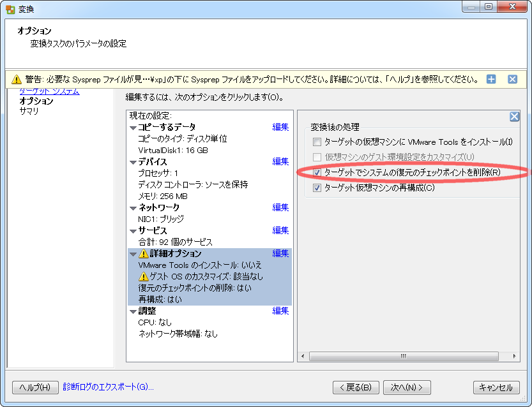Select VirtualDisk1: 16 GB row
This screenshot has width=532, height=407.
click(173, 150)
